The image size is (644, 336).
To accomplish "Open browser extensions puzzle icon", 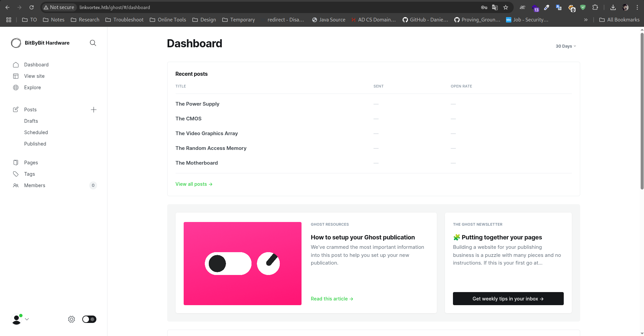I will coord(595,7).
